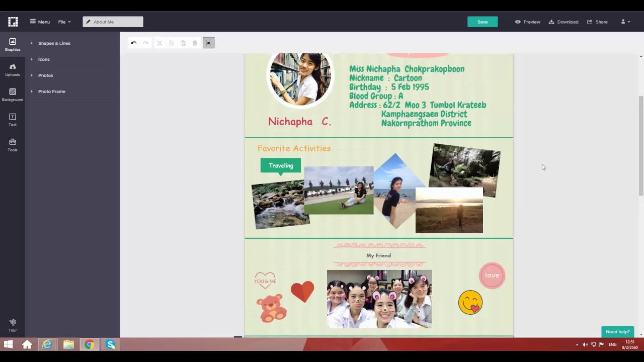The width and height of the screenshot is (644, 362).
Task: Click the ENG language indicator
Action: pos(612,344)
